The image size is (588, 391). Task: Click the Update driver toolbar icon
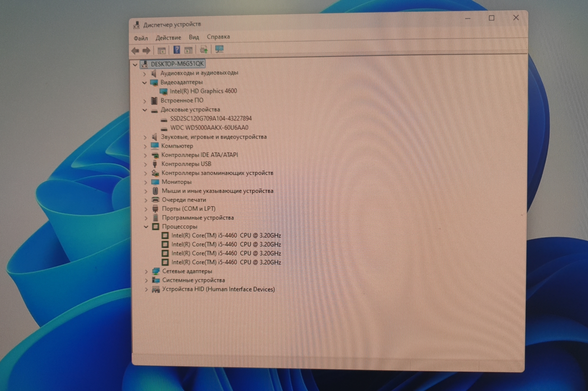click(204, 50)
